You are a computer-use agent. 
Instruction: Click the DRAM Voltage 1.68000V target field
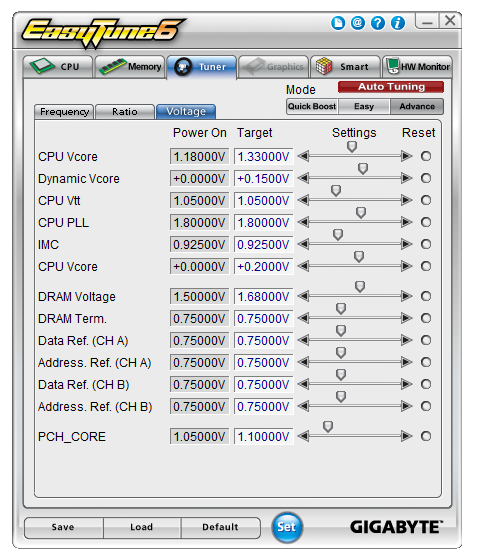264,296
